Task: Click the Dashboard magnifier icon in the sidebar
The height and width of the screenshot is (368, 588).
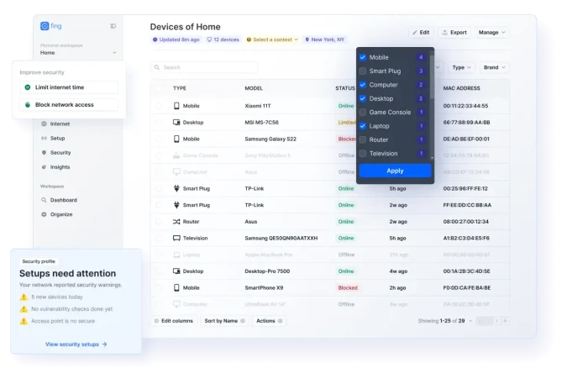Action: pyautogui.click(x=44, y=200)
